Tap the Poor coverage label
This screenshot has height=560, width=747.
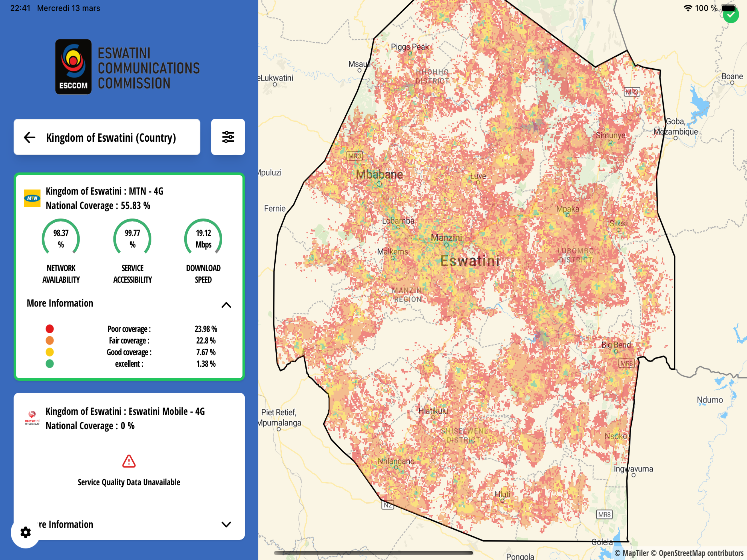129,329
